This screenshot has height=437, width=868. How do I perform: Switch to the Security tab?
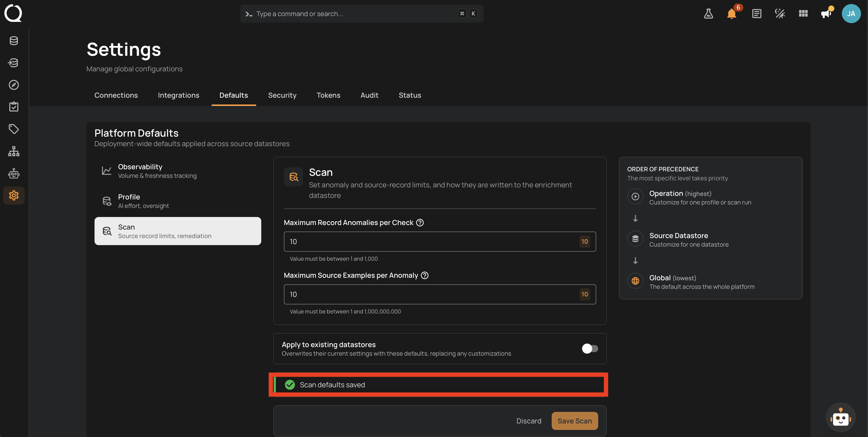pyautogui.click(x=282, y=95)
